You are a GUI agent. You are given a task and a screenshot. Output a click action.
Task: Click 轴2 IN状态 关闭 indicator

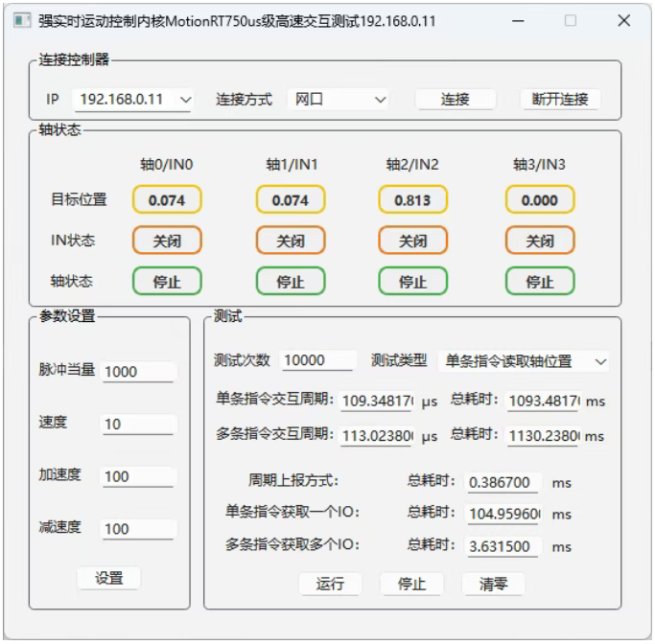coord(413,241)
